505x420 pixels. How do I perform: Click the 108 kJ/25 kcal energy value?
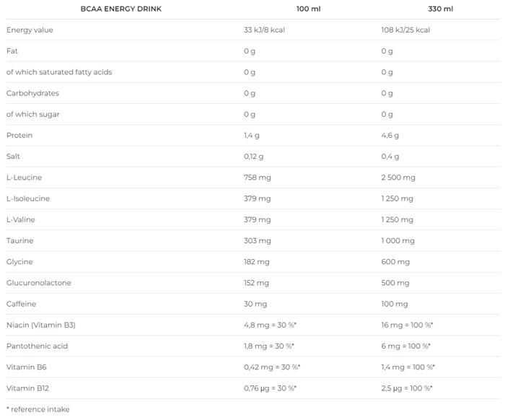[x=405, y=30]
